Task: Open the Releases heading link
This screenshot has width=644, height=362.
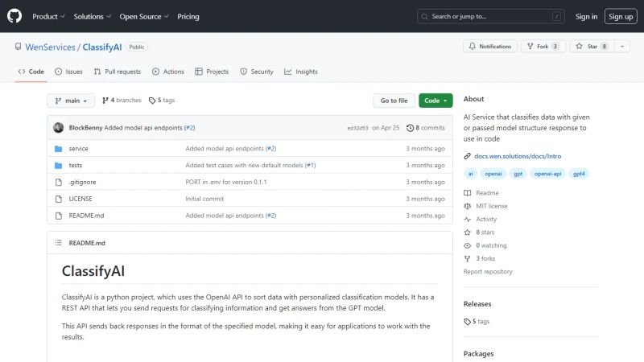Action: 477,304
